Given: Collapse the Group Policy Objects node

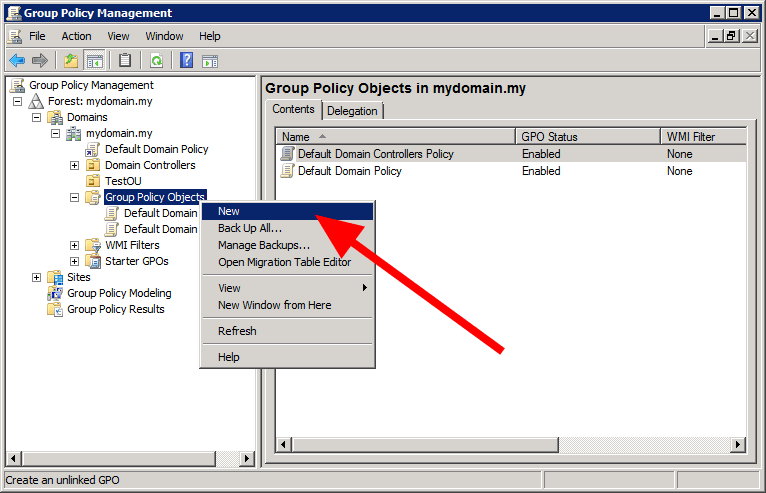Looking at the screenshot, I should [x=74, y=197].
